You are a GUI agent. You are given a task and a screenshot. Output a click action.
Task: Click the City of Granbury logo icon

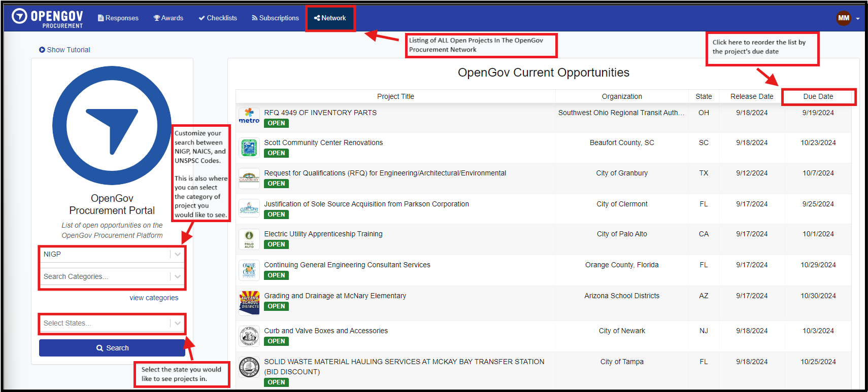[249, 178]
